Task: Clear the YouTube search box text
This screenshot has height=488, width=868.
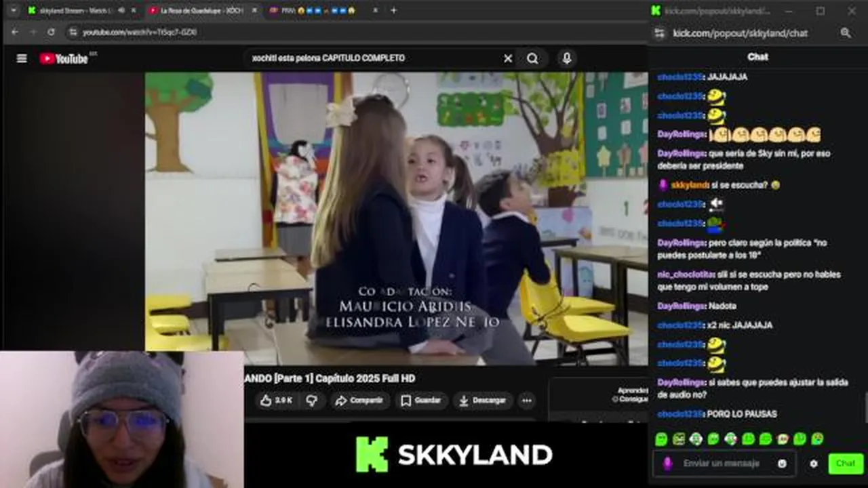Action: click(507, 58)
